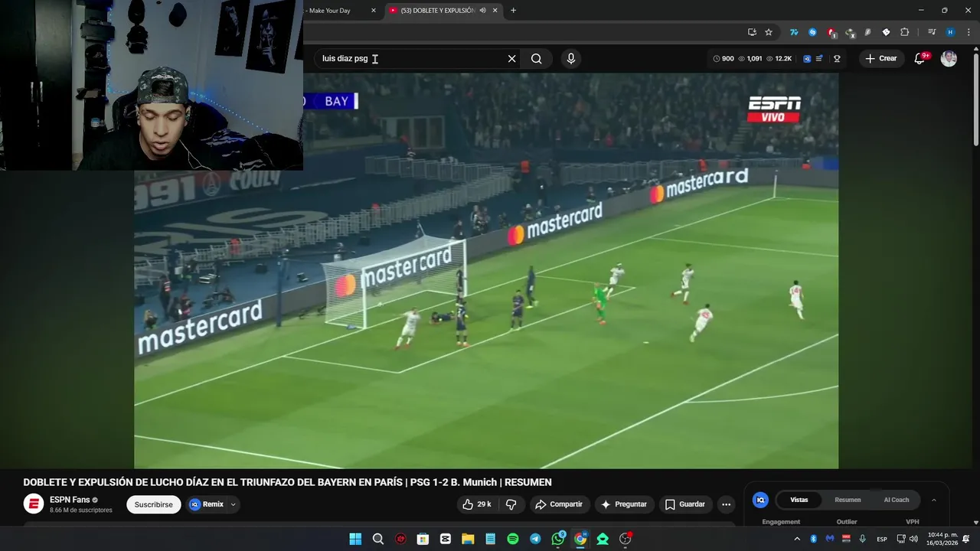Image resolution: width=980 pixels, height=551 pixels.
Task: Click the Outlier label in vidIQ panel
Action: tap(847, 522)
